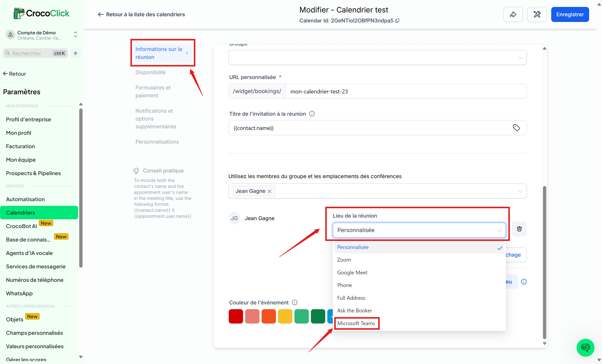Remove Jean Gagne tag with the X
The image size is (602, 364).
point(270,191)
